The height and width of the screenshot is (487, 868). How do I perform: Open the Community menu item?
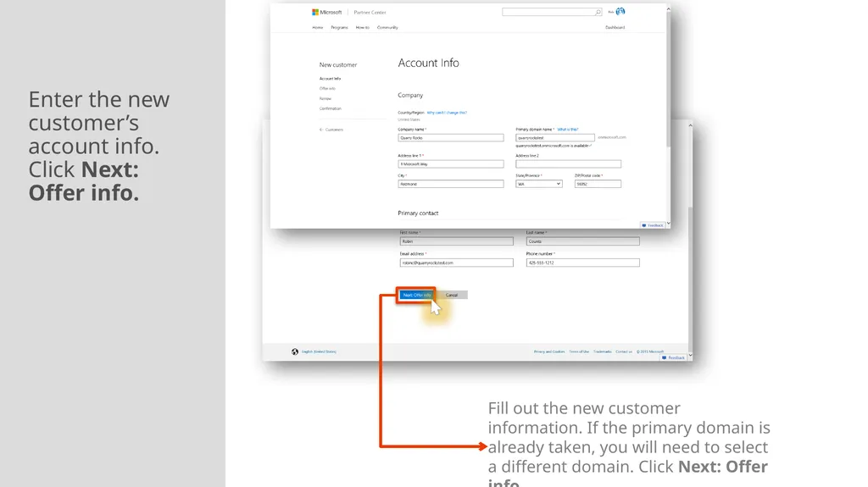(x=387, y=28)
